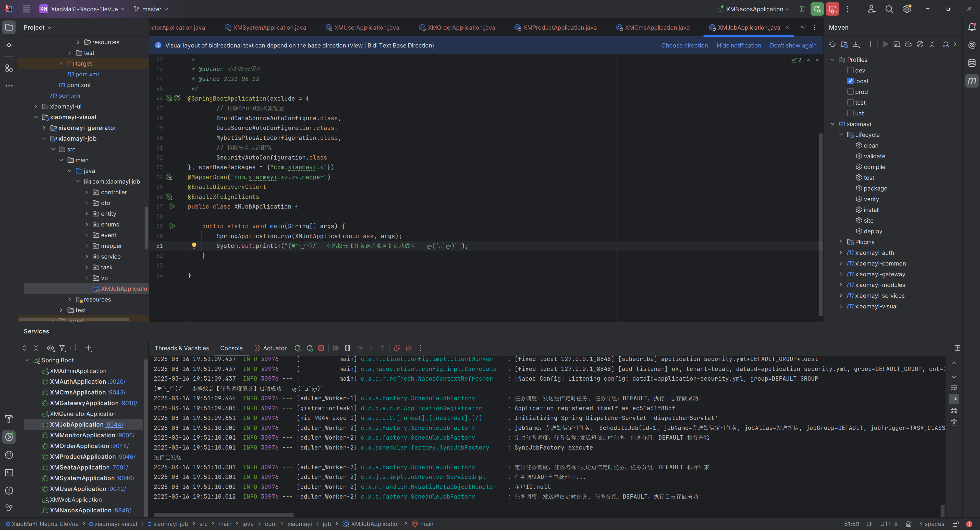Viewport: 980px width, 530px height.
Task: Click the intention lightbulb on line 61
Action: (x=194, y=246)
